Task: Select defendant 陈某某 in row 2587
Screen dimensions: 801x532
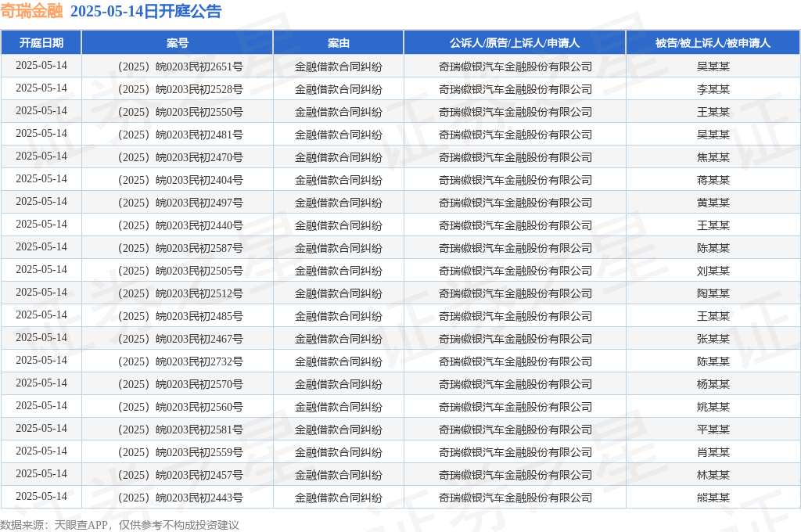Action: [713, 248]
